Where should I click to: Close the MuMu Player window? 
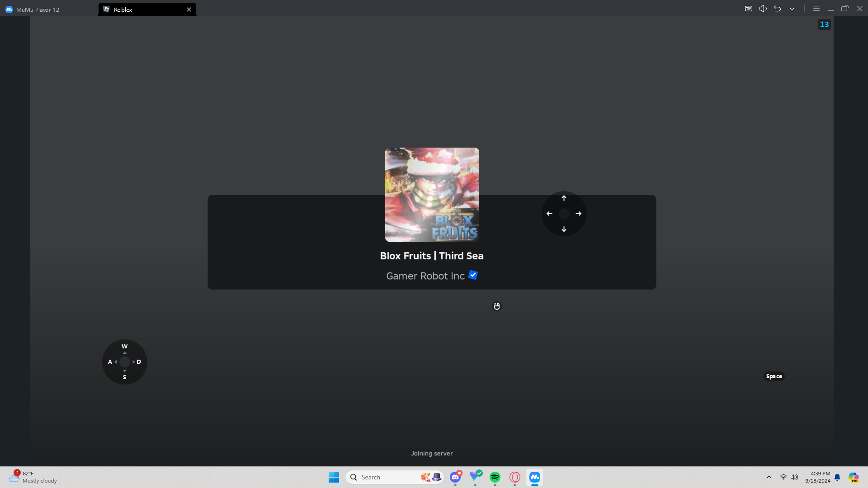point(860,9)
